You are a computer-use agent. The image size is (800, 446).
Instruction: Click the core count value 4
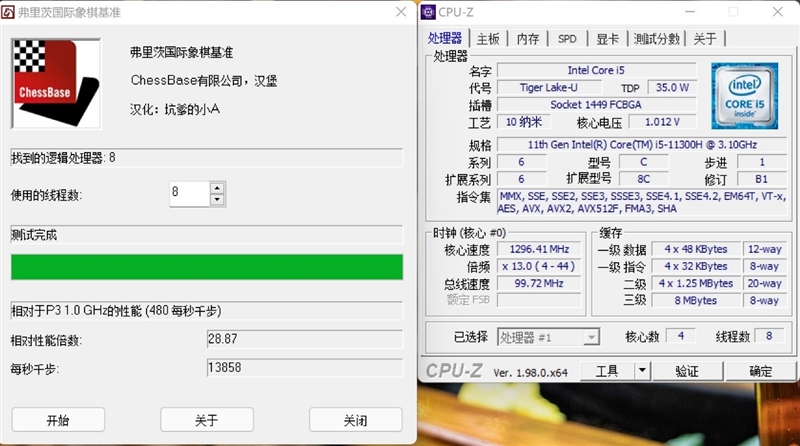(681, 336)
